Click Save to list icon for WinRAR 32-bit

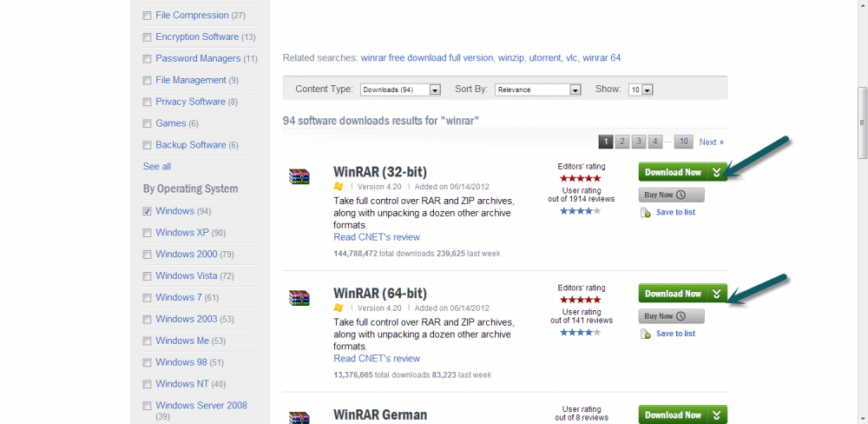click(x=645, y=213)
